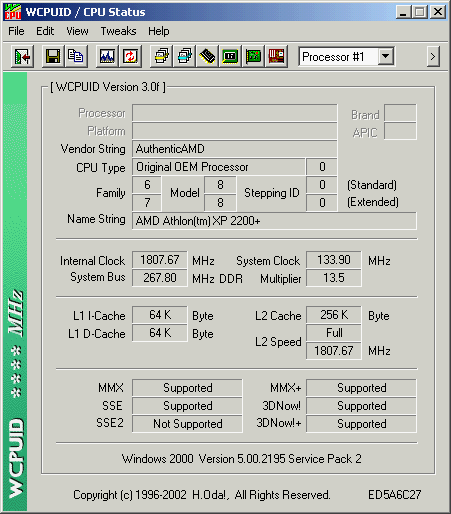Click the L2 Speed value Full
This screenshot has height=514, width=451.
[x=334, y=333]
